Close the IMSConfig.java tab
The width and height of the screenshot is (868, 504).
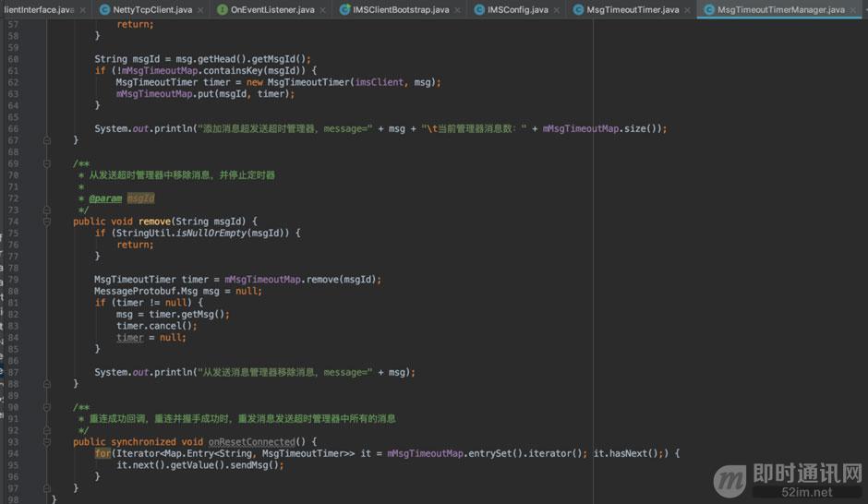click(x=556, y=10)
